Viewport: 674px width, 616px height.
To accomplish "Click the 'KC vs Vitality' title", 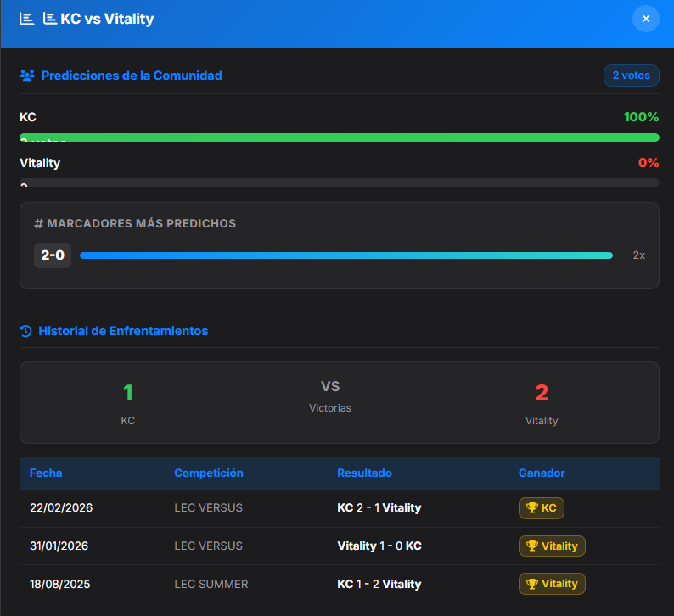I will point(107,19).
